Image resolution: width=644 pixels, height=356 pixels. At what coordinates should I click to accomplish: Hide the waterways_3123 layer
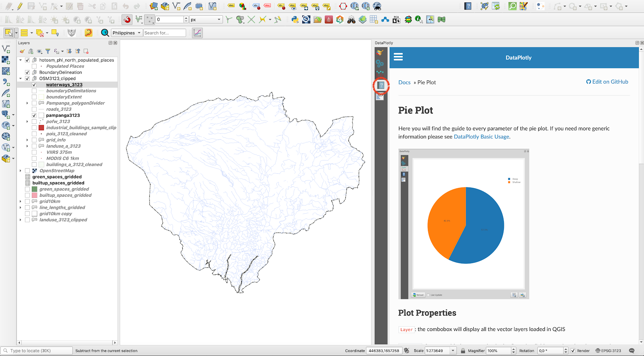click(x=34, y=85)
